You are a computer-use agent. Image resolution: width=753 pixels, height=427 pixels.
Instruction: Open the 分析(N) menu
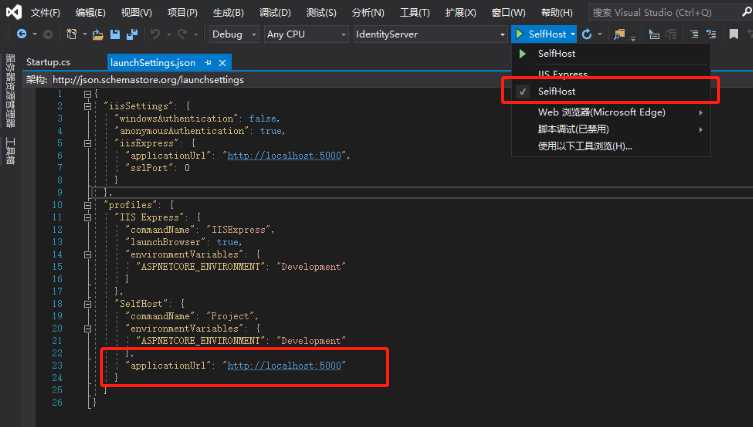(x=368, y=12)
